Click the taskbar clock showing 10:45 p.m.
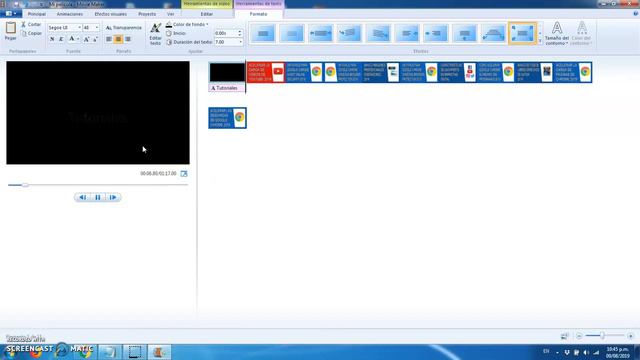 coord(617,352)
